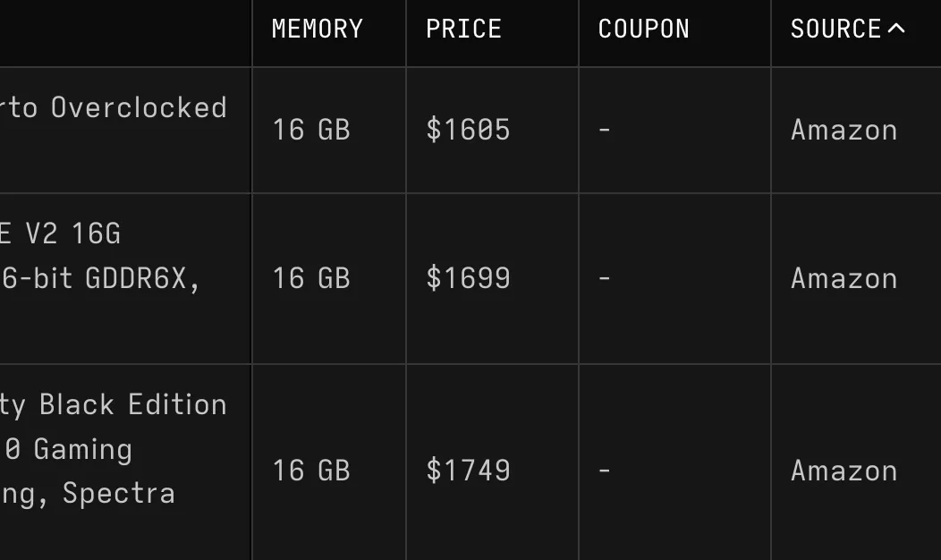
Task: Select the $1699 price value
Action: point(468,278)
